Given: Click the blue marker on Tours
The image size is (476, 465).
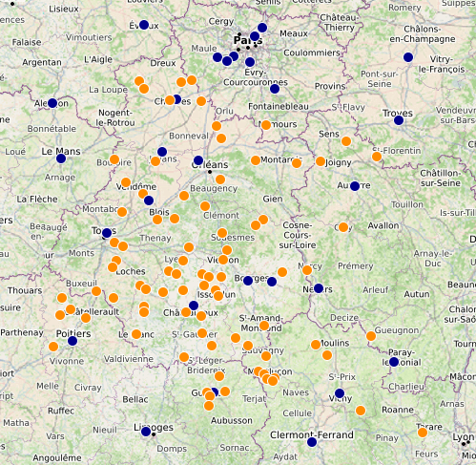Looking at the screenshot, I should click(107, 233).
